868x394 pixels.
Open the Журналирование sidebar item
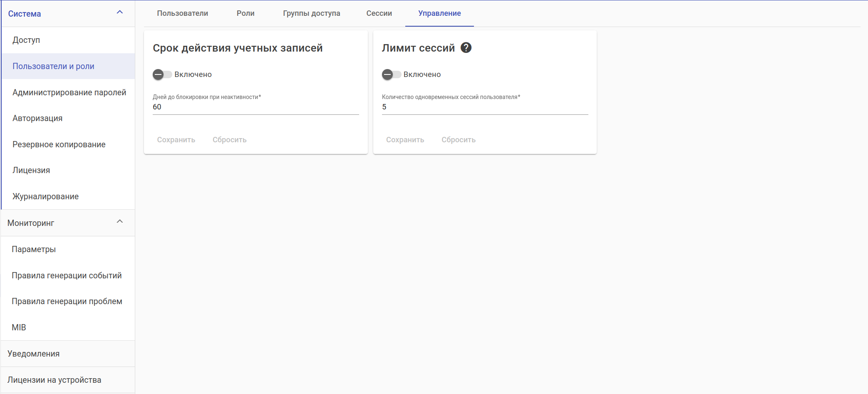45,196
